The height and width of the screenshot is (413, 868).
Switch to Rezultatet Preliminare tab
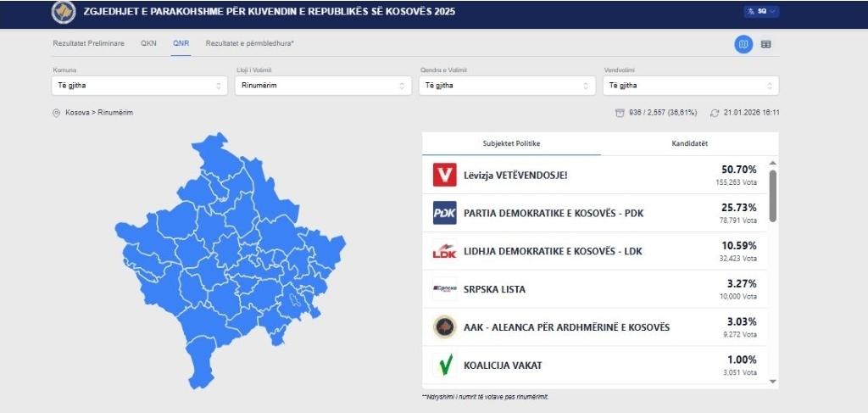(88, 43)
